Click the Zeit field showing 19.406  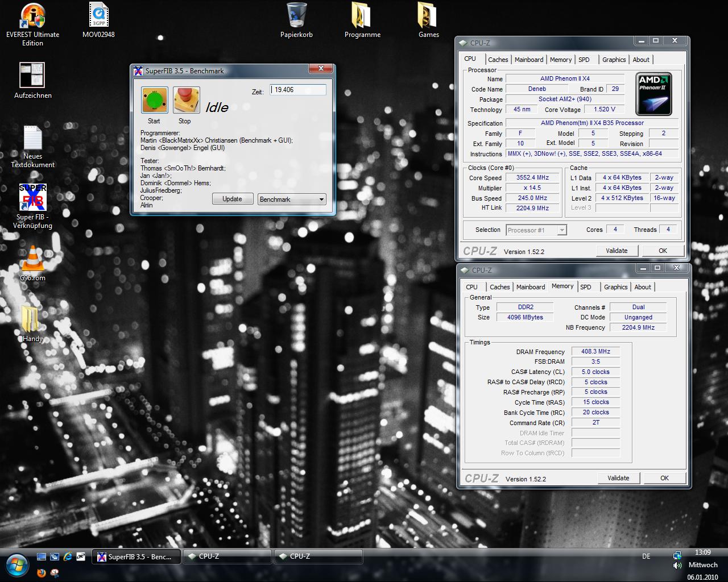pyautogui.click(x=299, y=90)
